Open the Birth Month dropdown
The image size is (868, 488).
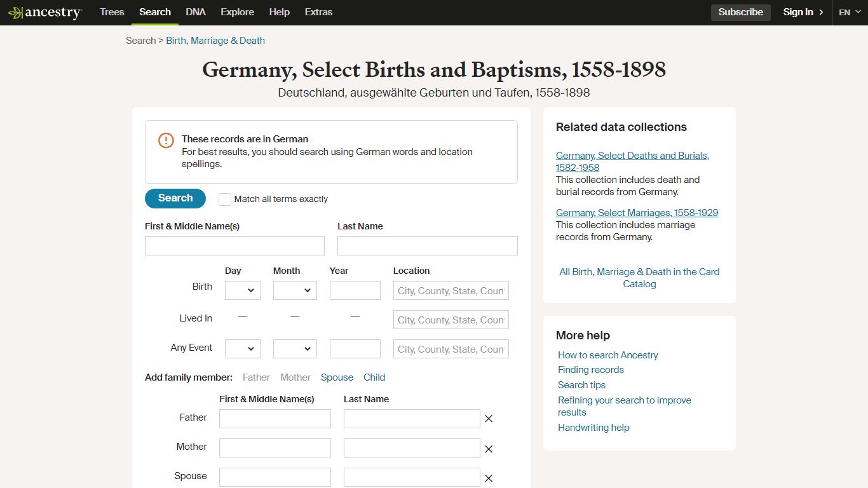coord(295,290)
